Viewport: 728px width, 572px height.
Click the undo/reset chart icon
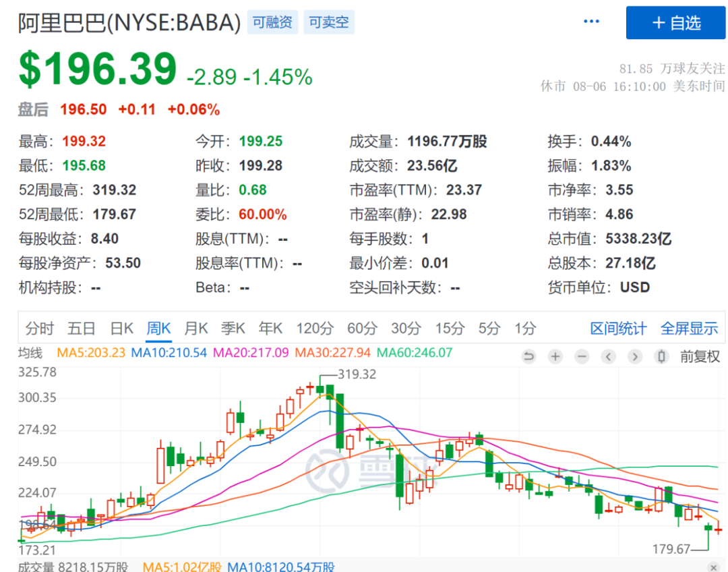click(529, 356)
